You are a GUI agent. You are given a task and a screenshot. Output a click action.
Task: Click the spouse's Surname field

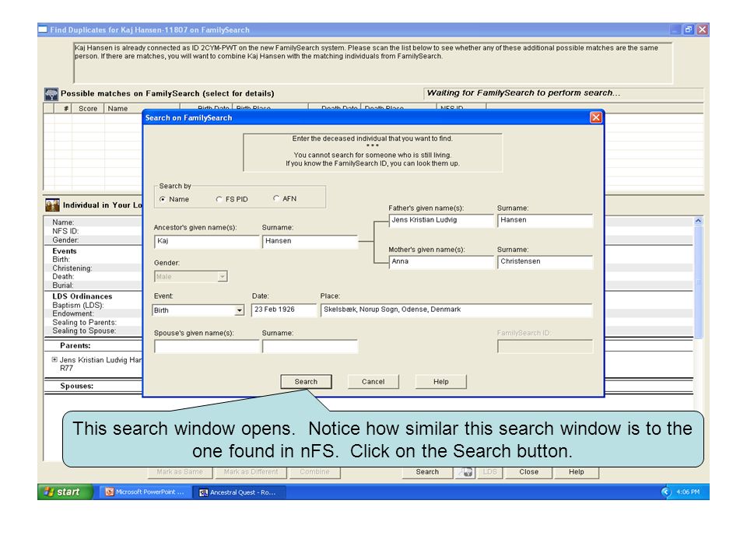tap(310, 347)
